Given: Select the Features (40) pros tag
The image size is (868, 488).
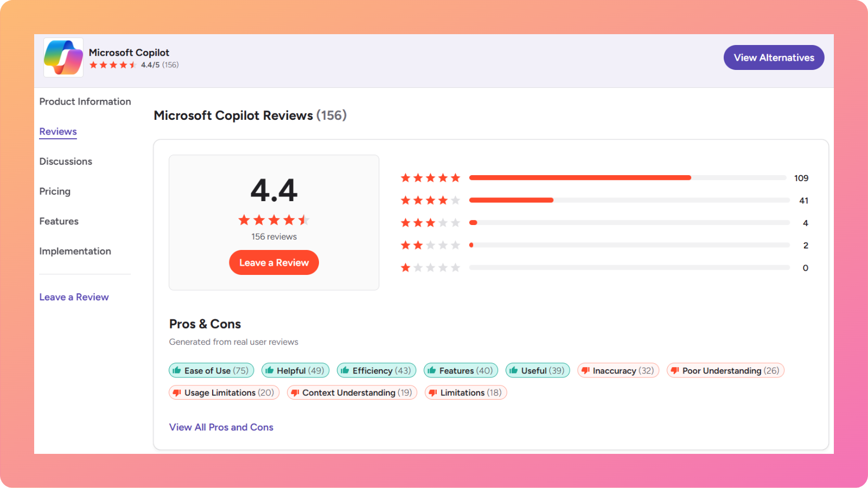Looking at the screenshot, I should click(461, 370).
